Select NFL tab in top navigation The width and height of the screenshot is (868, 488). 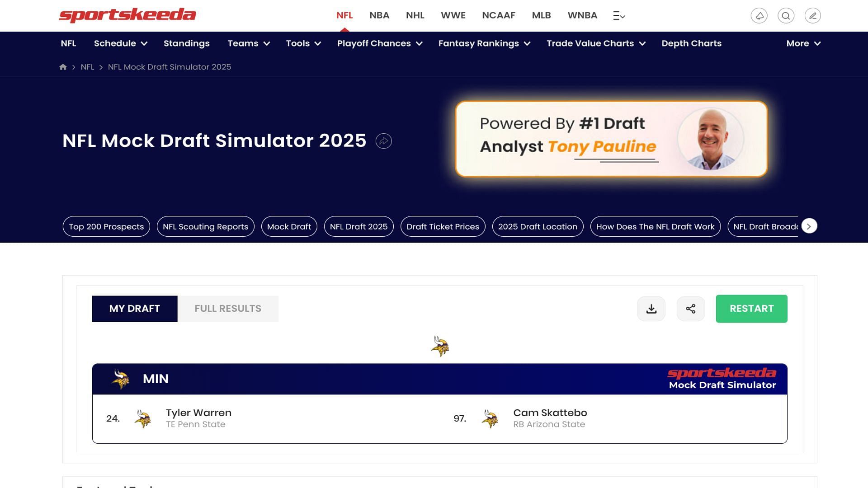coord(344,15)
